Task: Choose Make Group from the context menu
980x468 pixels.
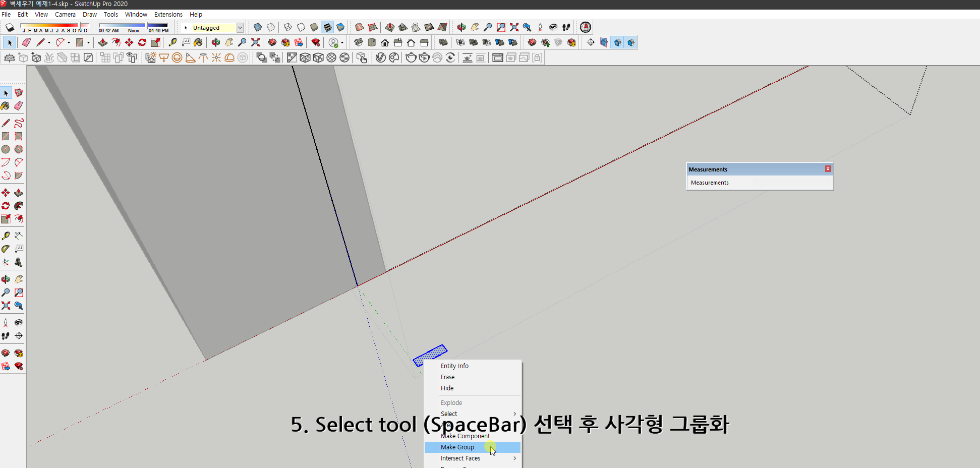Action: [x=457, y=447]
